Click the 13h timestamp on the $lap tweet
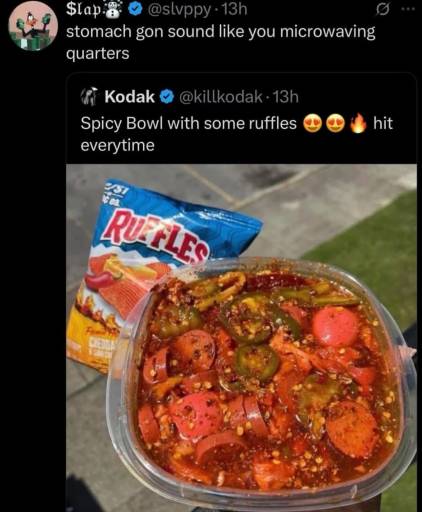Viewport: 422px width, 512px height. 235,10
